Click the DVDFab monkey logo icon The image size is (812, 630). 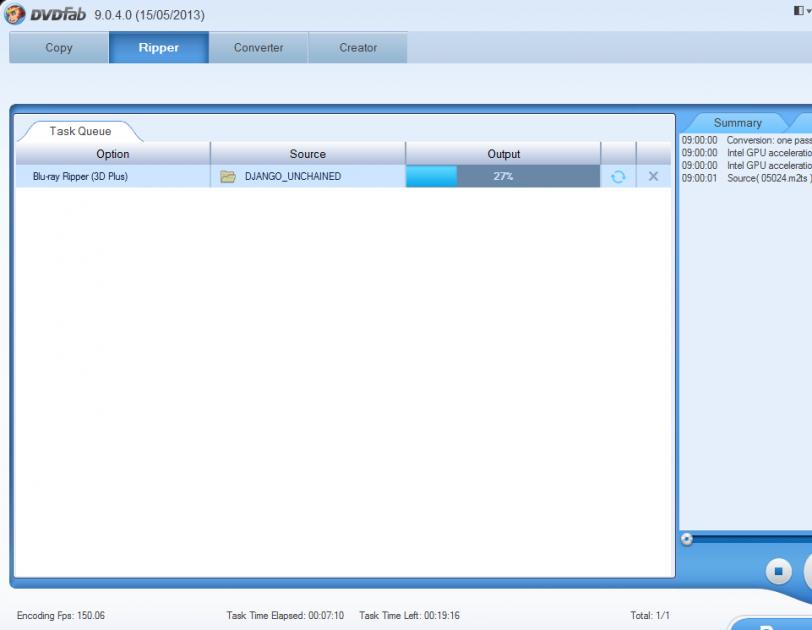coord(15,15)
